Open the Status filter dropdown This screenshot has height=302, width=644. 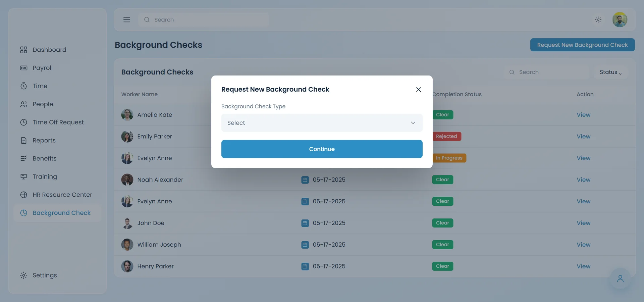point(610,72)
